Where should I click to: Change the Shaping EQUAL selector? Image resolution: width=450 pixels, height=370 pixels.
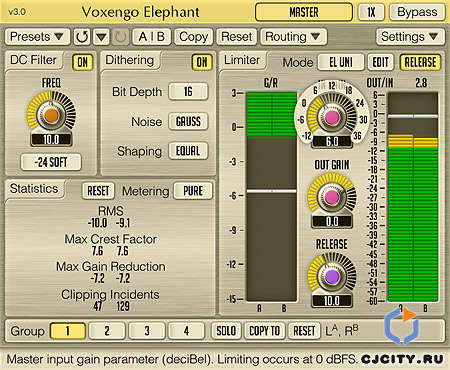click(188, 151)
